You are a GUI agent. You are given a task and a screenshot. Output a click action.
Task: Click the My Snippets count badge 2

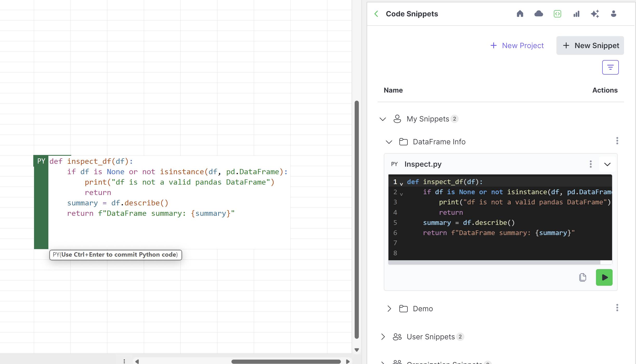[454, 119]
